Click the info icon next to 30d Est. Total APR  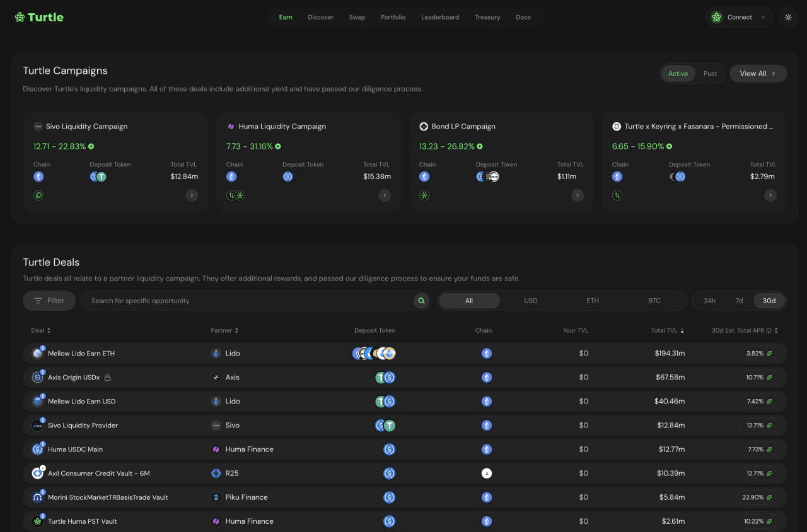pyautogui.click(x=769, y=330)
